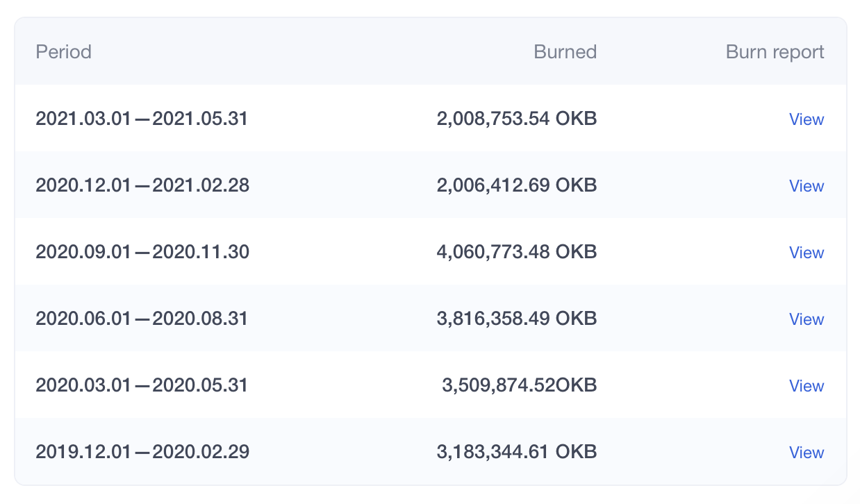This screenshot has height=504, width=860.
Task: Click the 2,006,412.69 OKB burned amount
Action: click(516, 185)
